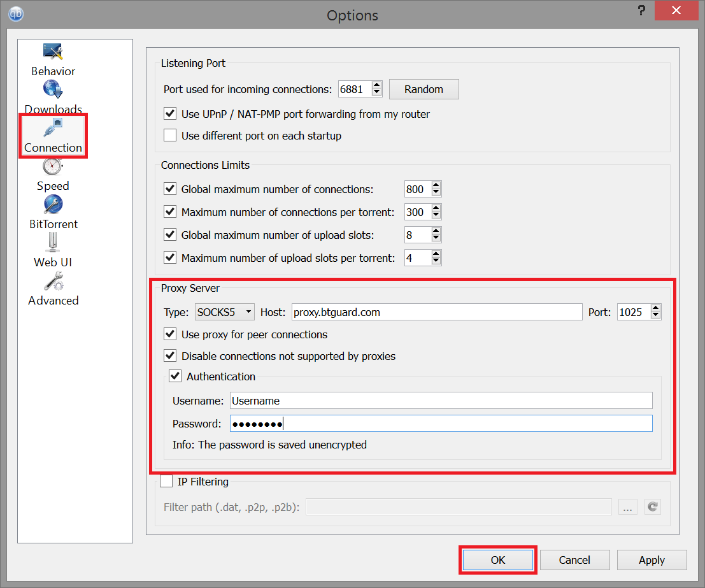Open the proxy Type SOCKS5 dropdown
The width and height of the screenshot is (705, 588).
pyautogui.click(x=224, y=312)
